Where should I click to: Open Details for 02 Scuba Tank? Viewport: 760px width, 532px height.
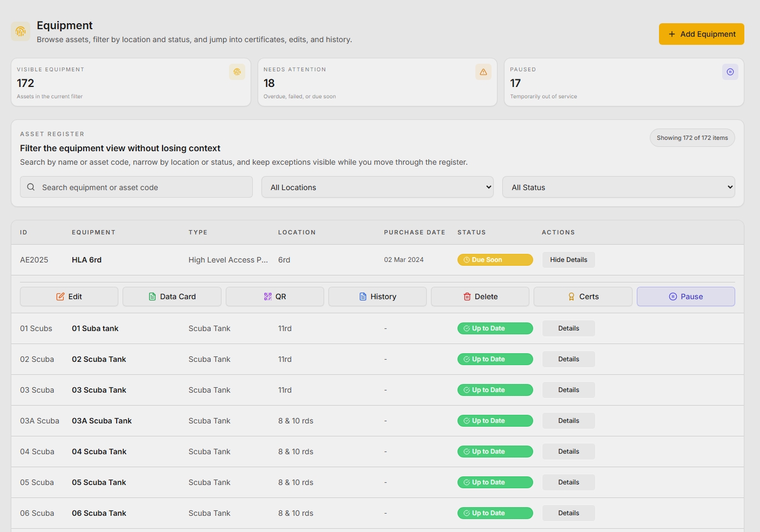pyautogui.click(x=568, y=359)
